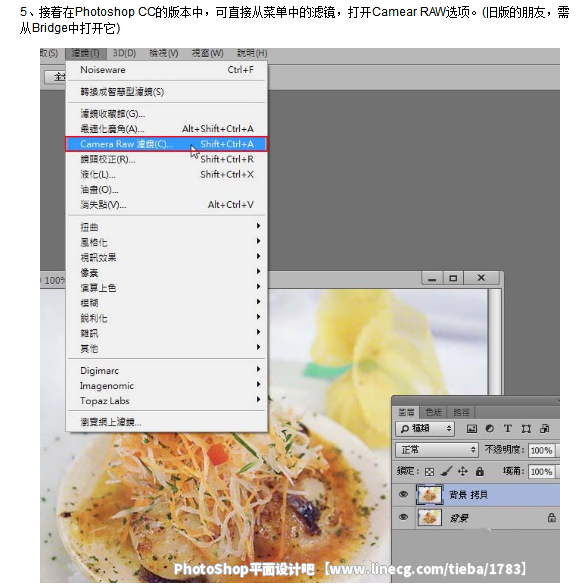
Task: Select 背景 拷貝 layer name
Action: (468, 495)
